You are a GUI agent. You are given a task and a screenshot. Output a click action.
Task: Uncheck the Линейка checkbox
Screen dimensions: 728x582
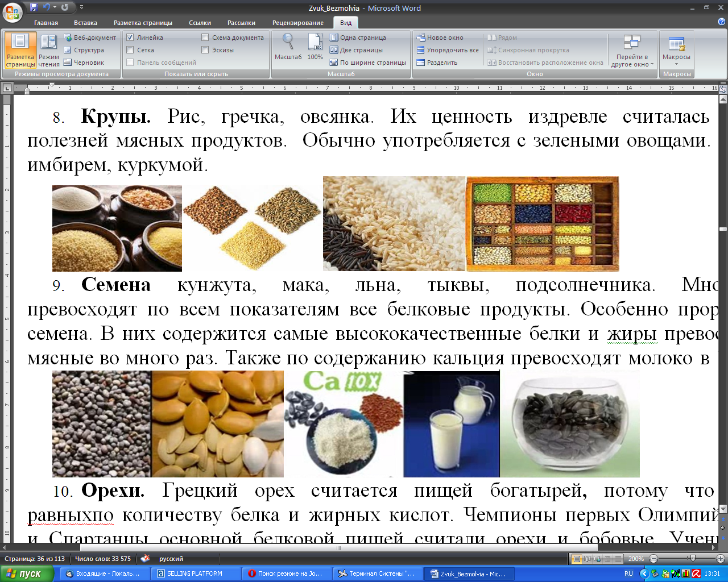[130, 38]
